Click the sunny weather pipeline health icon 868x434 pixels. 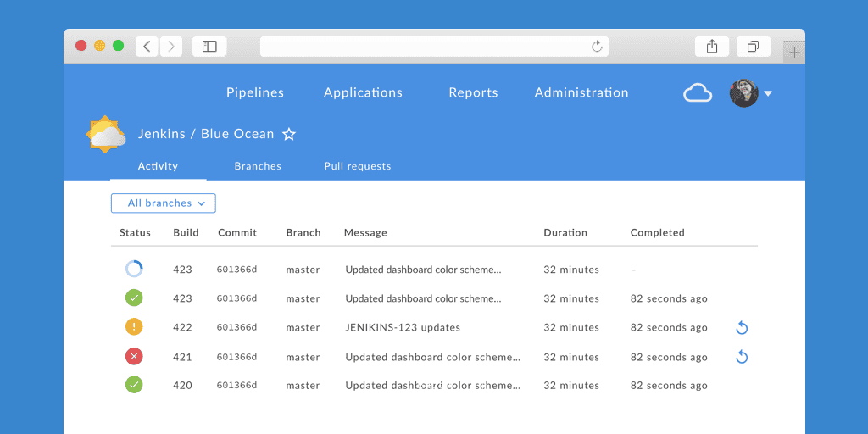[106, 134]
